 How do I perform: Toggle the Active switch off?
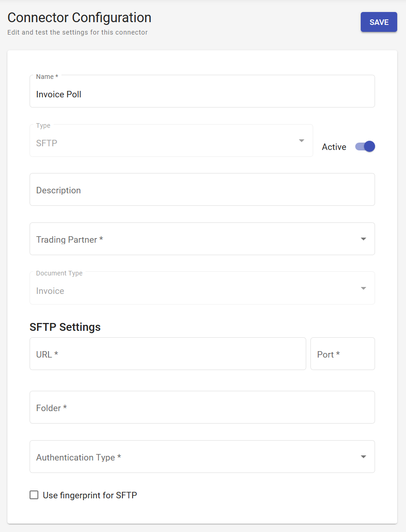coord(364,146)
